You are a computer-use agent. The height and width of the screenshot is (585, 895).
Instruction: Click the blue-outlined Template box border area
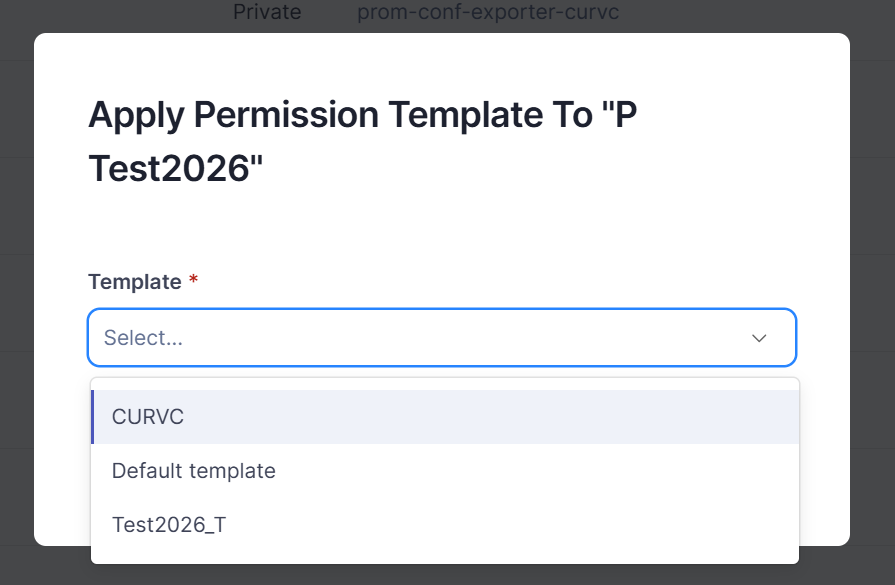(x=442, y=309)
